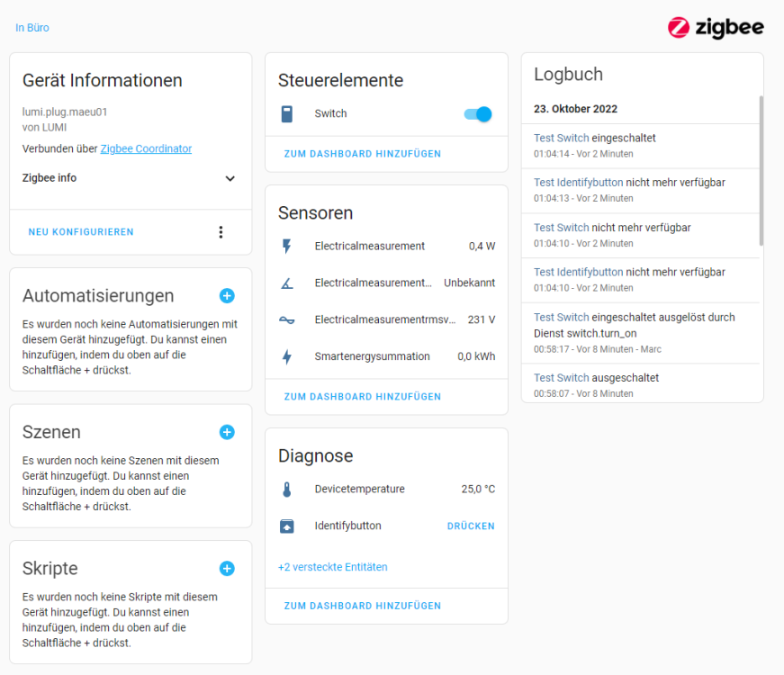
Task: Click the Smartenergysummation lightning icon
Action: [287, 356]
